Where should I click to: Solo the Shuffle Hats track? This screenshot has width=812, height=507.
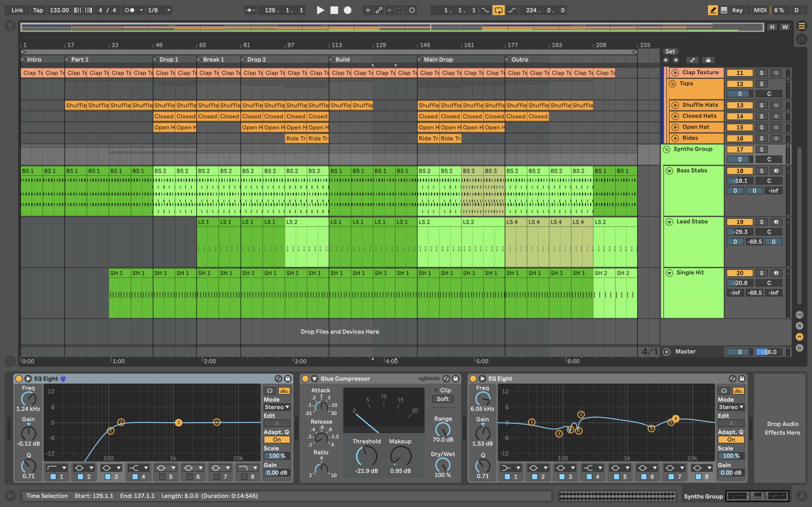[761, 105]
